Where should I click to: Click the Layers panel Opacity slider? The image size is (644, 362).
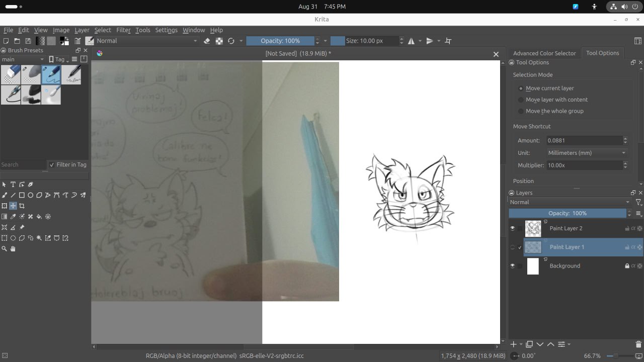pyautogui.click(x=567, y=213)
